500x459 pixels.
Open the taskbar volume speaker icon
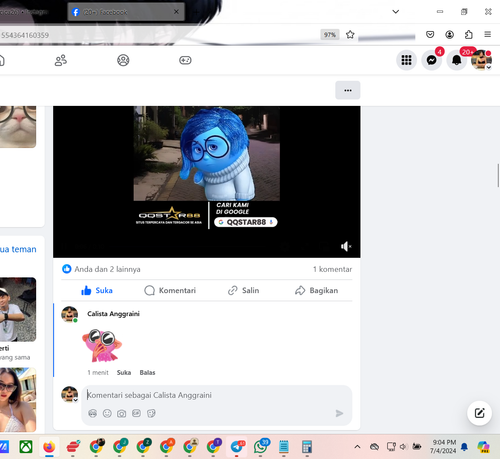[x=404, y=447]
